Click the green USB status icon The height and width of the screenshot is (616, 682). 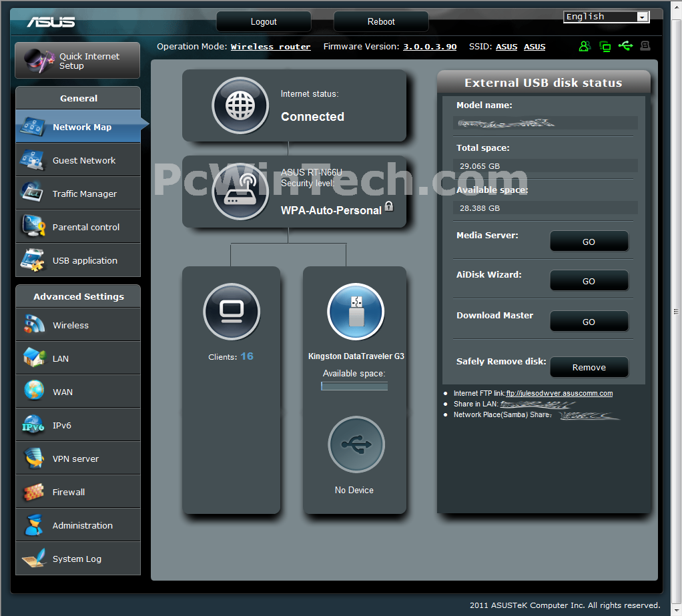pos(625,45)
